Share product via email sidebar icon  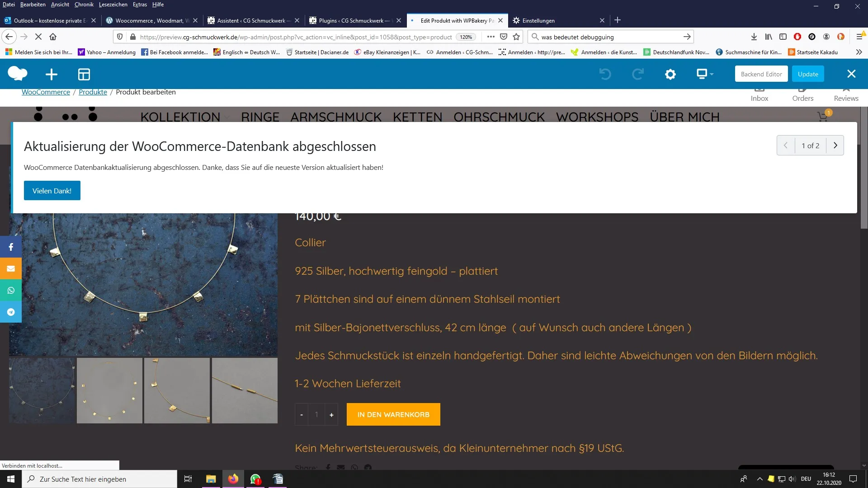click(11, 269)
